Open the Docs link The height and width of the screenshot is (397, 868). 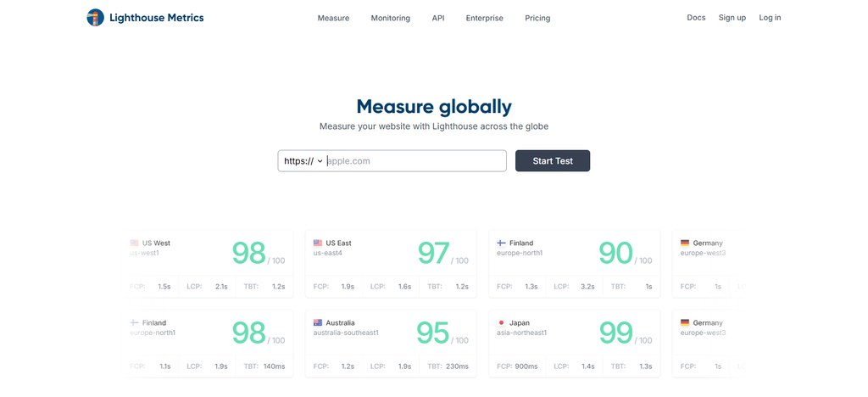[696, 18]
